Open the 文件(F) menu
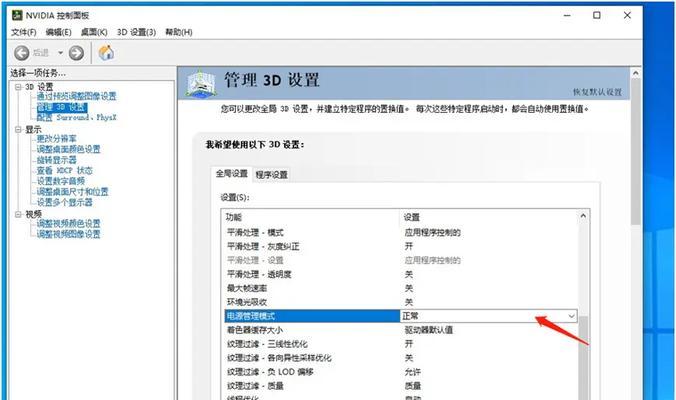Screen dimensions: 676x400 coord(24,32)
